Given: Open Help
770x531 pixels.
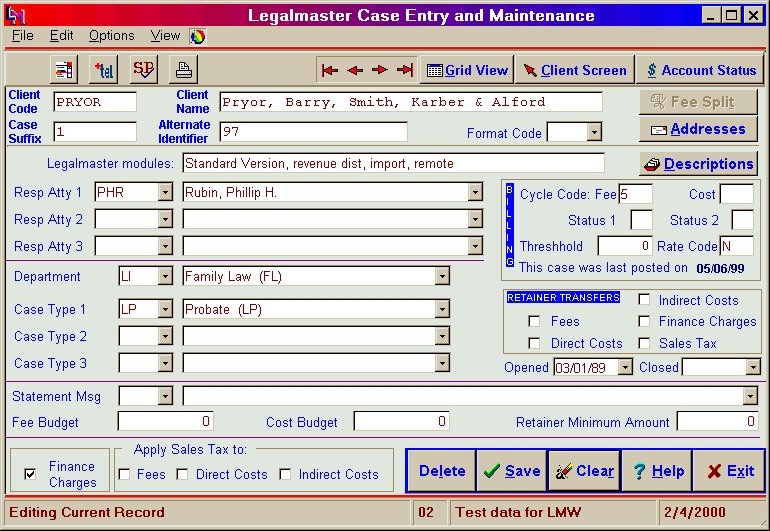Looking at the screenshot, I should (x=657, y=471).
